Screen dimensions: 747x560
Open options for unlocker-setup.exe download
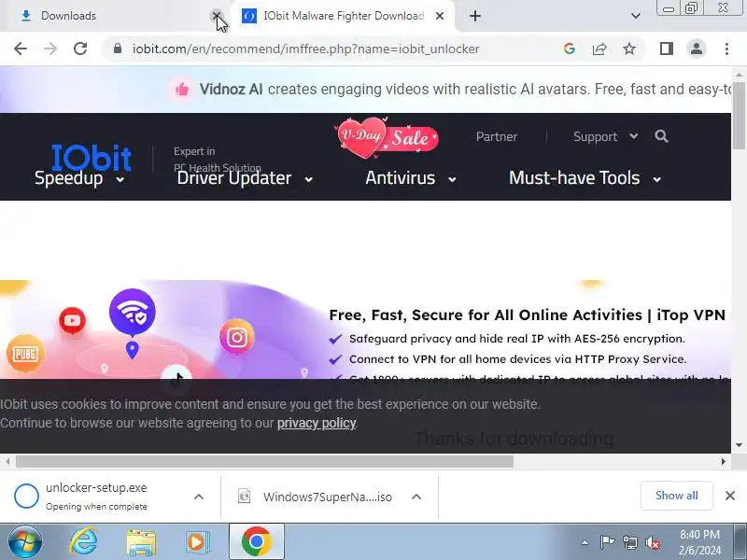pyautogui.click(x=199, y=497)
